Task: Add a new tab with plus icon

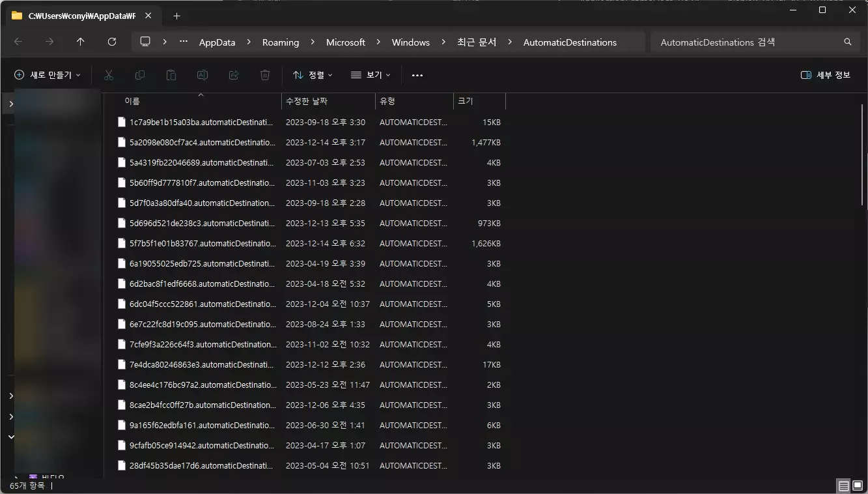Action: point(176,16)
